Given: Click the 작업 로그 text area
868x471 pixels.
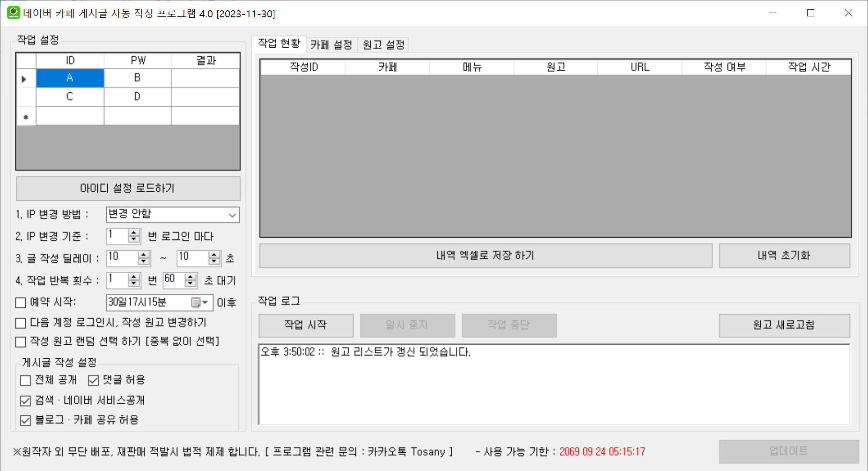Looking at the screenshot, I should 554,384.
